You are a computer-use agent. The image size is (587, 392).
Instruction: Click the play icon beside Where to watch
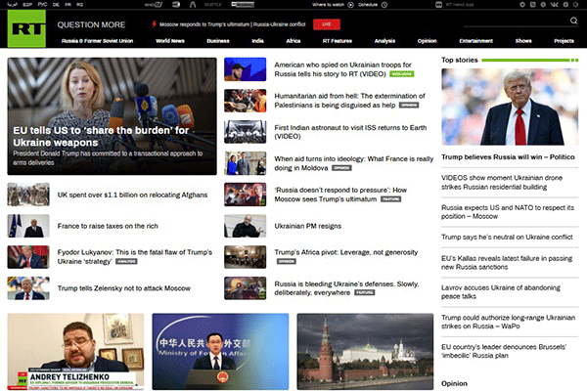[x=351, y=5]
